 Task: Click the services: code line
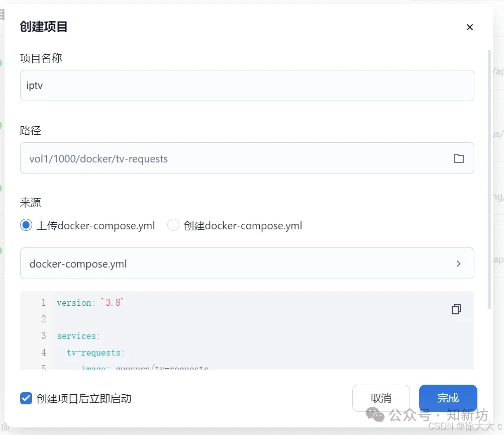click(78, 336)
